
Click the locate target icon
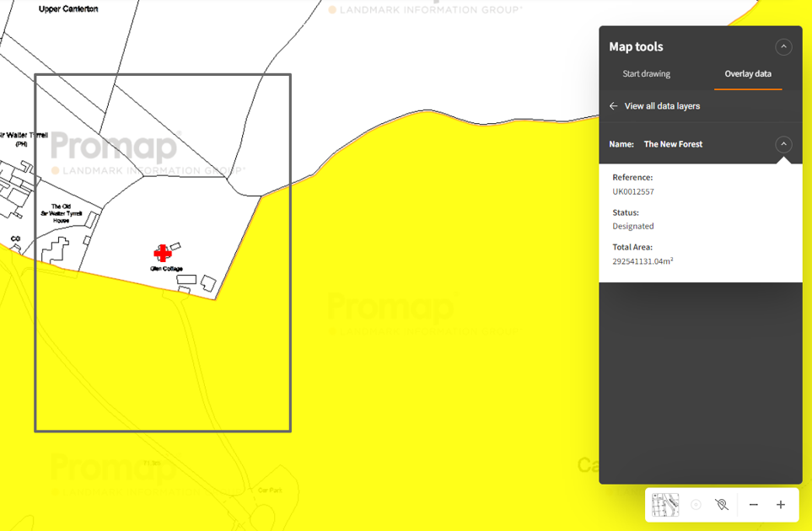pos(696,505)
